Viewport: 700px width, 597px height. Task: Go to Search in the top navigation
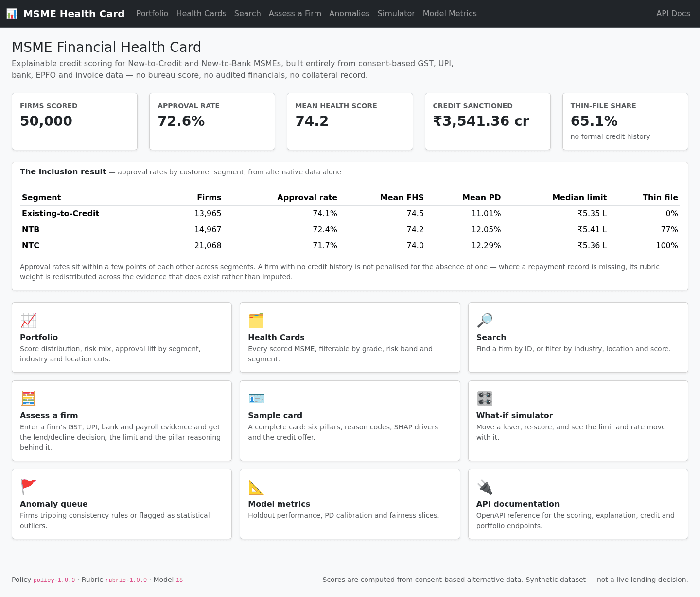point(247,14)
